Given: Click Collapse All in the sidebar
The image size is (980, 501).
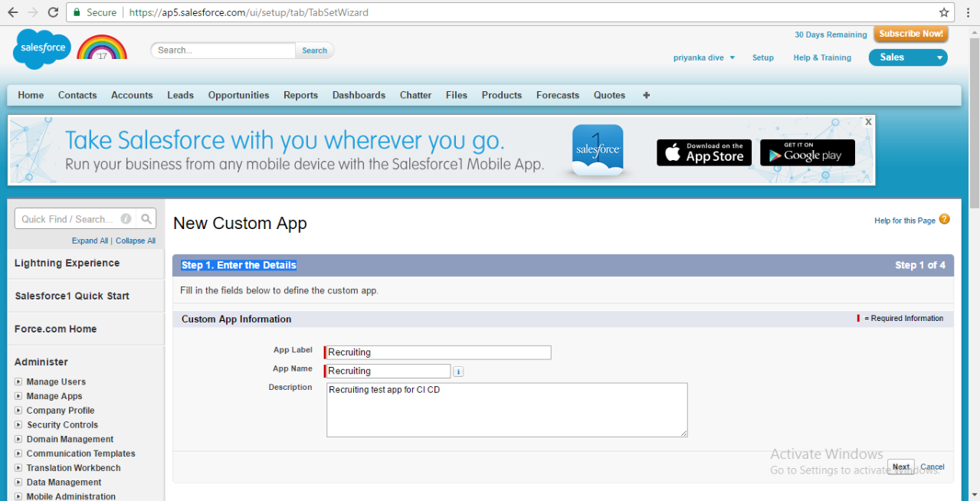Looking at the screenshot, I should (x=136, y=241).
